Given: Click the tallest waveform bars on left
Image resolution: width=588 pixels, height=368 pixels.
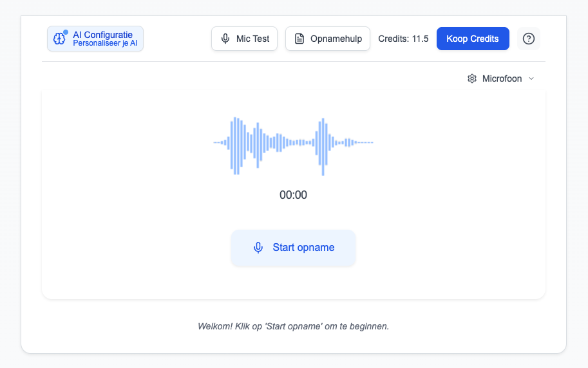Looking at the screenshot, I should click(236, 145).
